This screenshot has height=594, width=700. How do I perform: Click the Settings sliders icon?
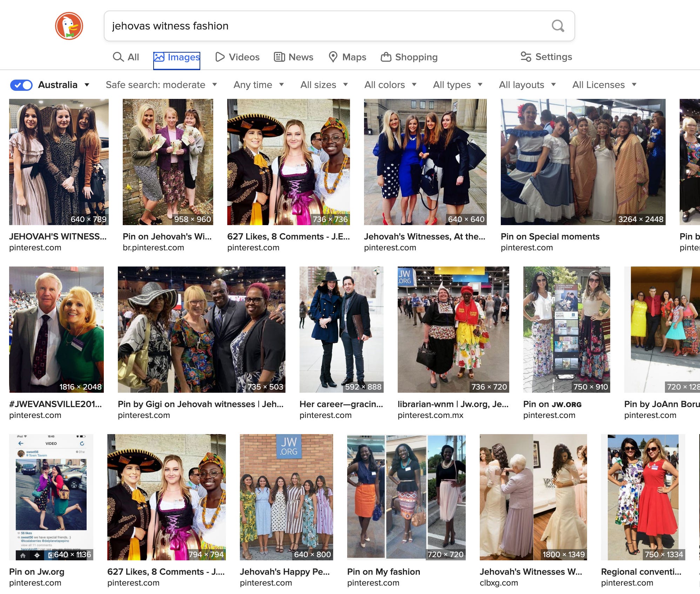526,56
